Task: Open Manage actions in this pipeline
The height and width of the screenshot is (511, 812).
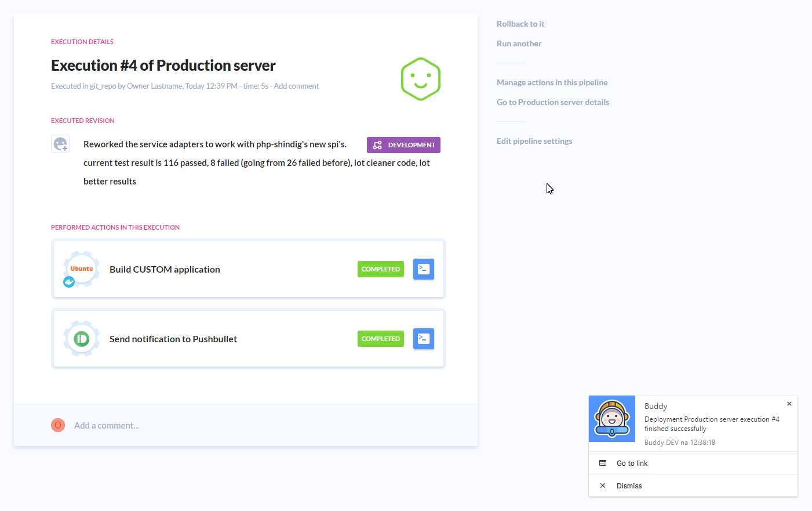Action: pos(552,82)
